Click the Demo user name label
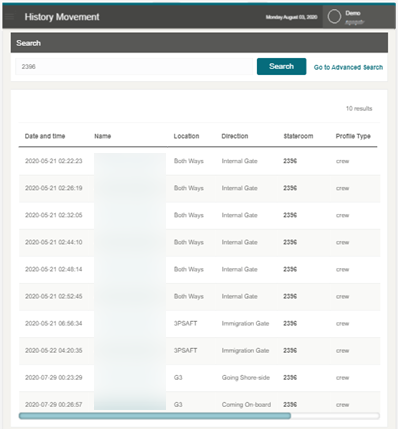This screenshot has width=398, height=429. 353,13
